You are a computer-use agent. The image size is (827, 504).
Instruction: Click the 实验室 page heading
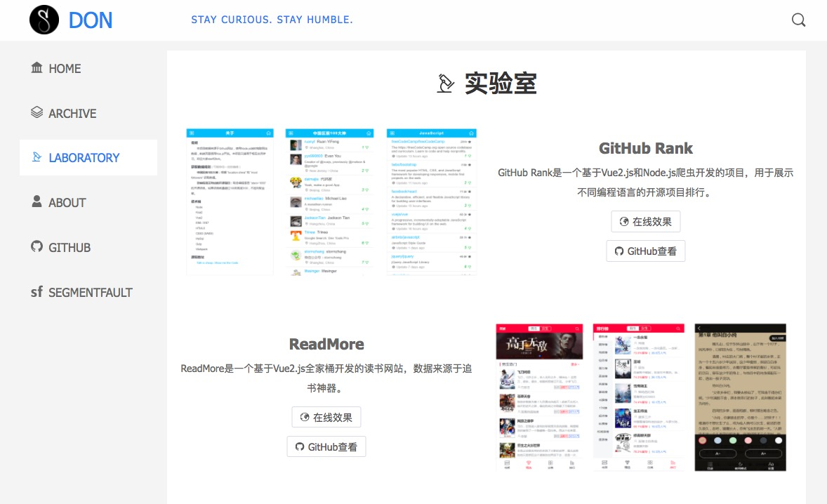[x=501, y=84]
